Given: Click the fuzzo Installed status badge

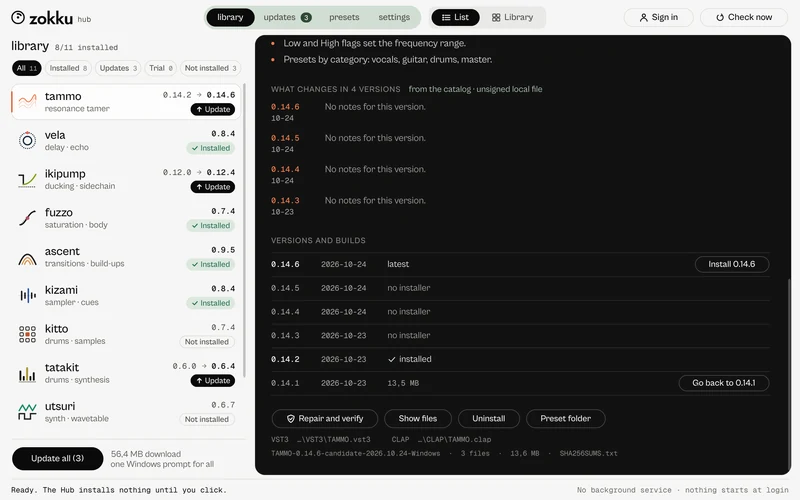Looking at the screenshot, I should pyautogui.click(x=211, y=226).
